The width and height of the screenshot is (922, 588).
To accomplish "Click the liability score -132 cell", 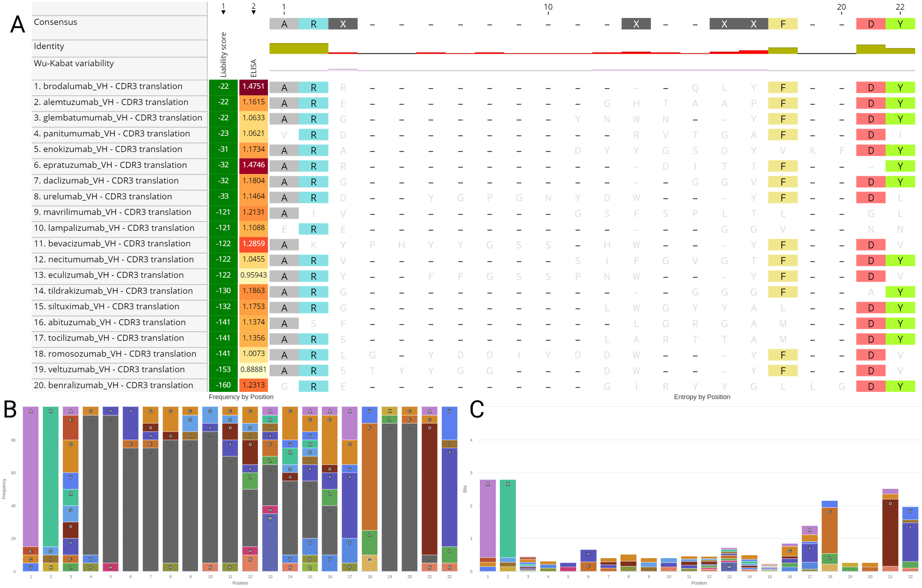I will click(223, 307).
